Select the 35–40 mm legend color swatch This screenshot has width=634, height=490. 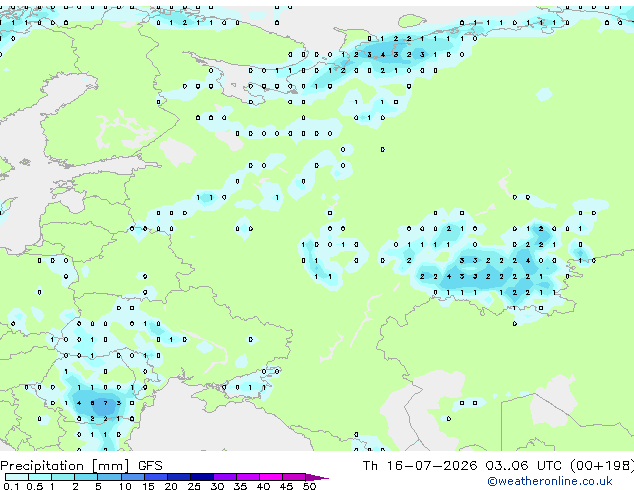[x=248, y=477]
